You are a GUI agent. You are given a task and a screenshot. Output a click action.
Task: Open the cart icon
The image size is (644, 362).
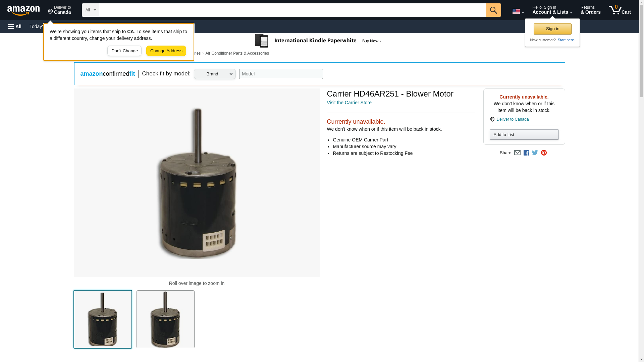pos(620,10)
